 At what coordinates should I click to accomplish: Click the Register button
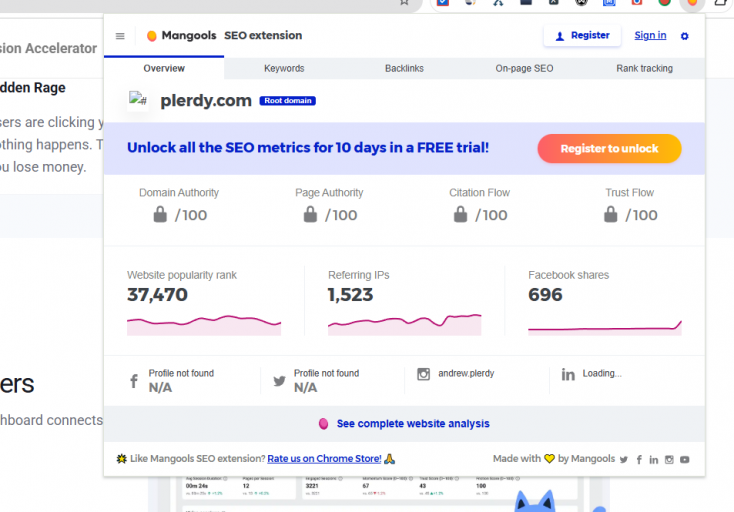tap(582, 36)
